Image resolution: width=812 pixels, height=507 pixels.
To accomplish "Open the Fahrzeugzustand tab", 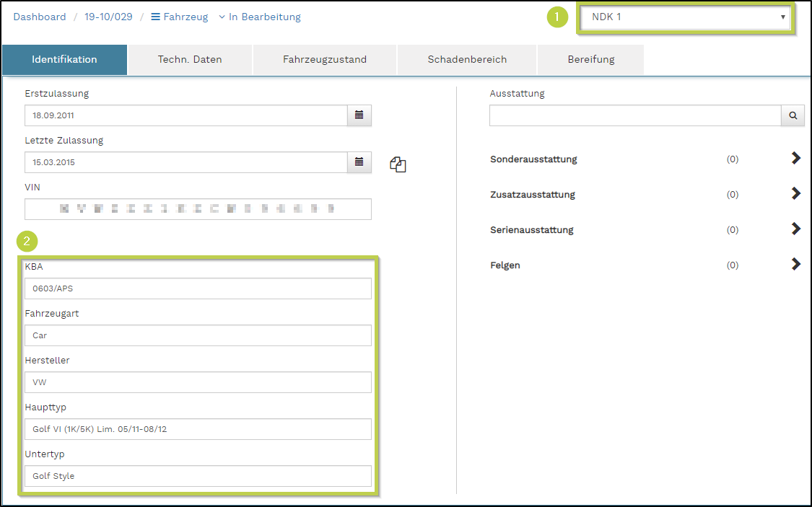I will tap(325, 60).
